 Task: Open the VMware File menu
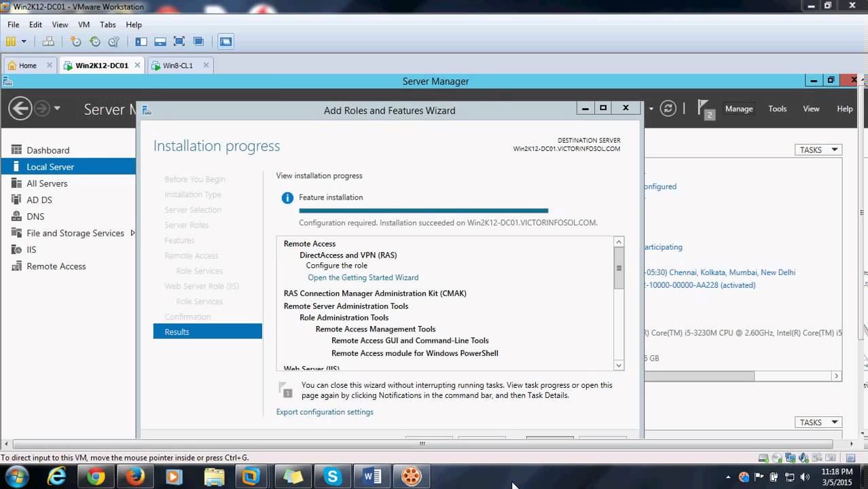coord(14,24)
